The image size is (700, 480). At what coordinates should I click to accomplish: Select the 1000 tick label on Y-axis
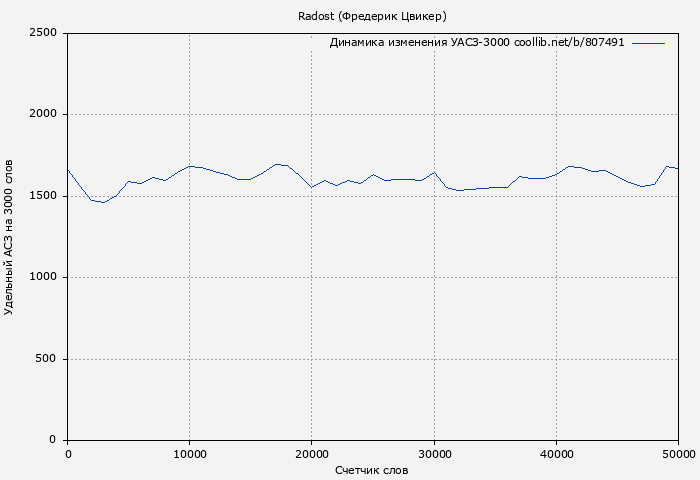click(x=44, y=278)
